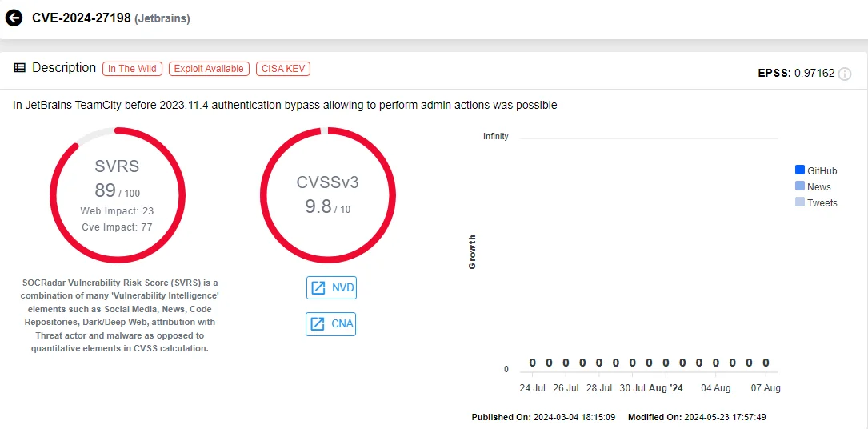Open the NVD external link
The image size is (868, 429).
point(331,288)
